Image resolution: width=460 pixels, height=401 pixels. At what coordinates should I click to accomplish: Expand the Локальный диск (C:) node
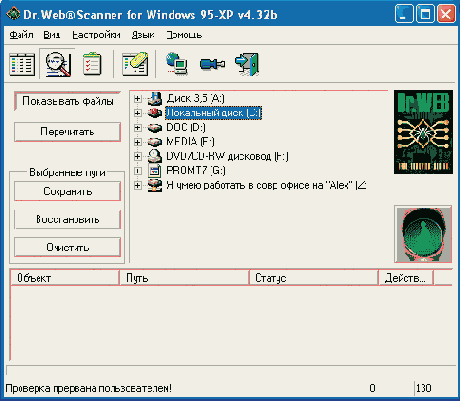[137, 113]
